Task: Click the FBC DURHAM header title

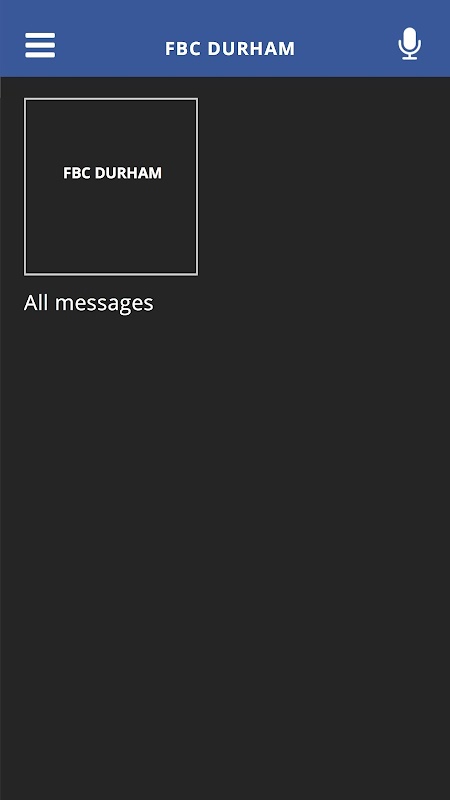Action: click(230, 49)
